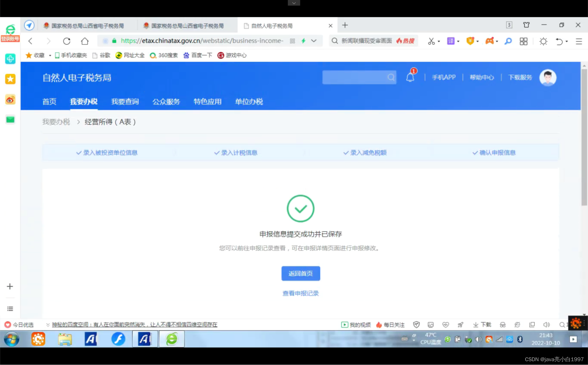Switch to the 我要查询 tab
The height and width of the screenshot is (365, 588).
pyautogui.click(x=125, y=102)
